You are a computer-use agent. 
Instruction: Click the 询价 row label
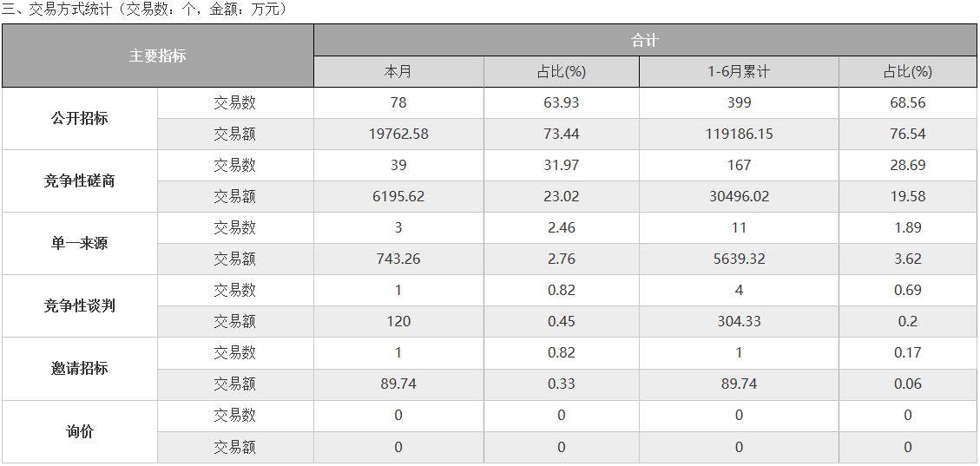coord(79,431)
